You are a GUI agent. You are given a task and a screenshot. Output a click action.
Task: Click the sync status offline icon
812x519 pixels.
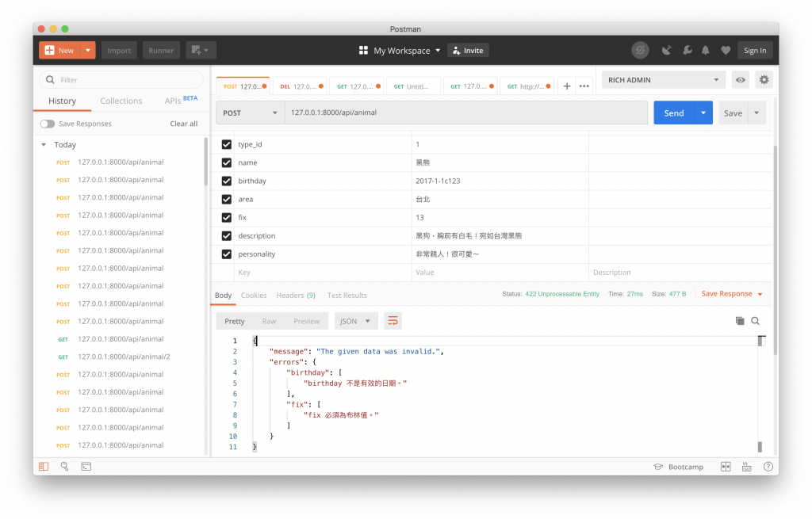(x=640, y=50)
